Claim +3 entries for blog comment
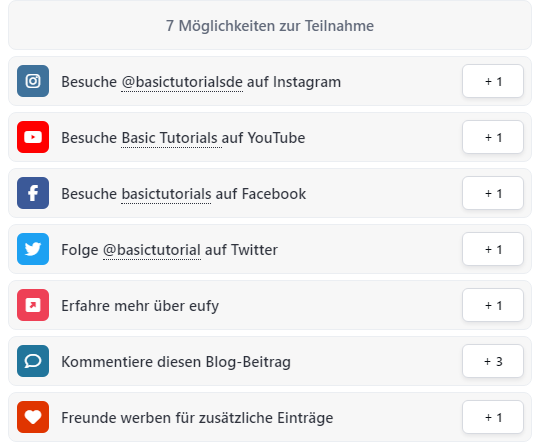Viewport: 540px width, 448px height. [493, 361]
